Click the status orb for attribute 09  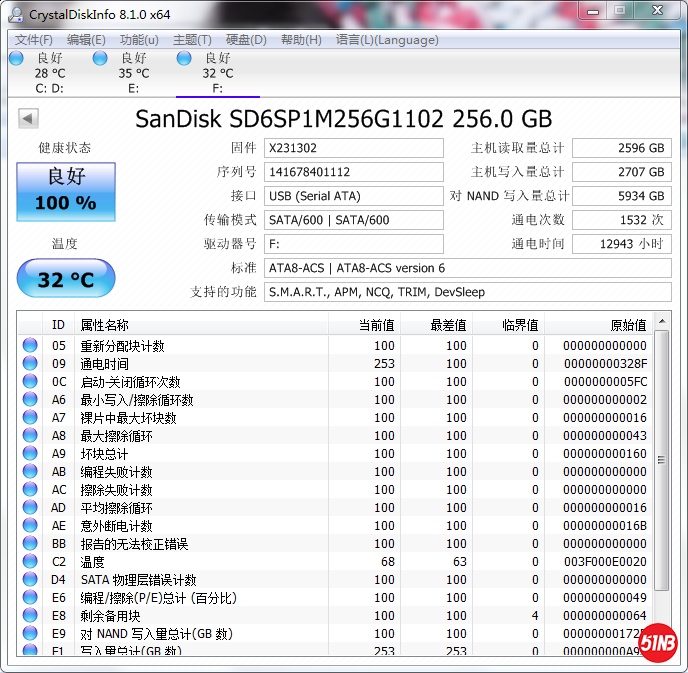coord(30,364)
